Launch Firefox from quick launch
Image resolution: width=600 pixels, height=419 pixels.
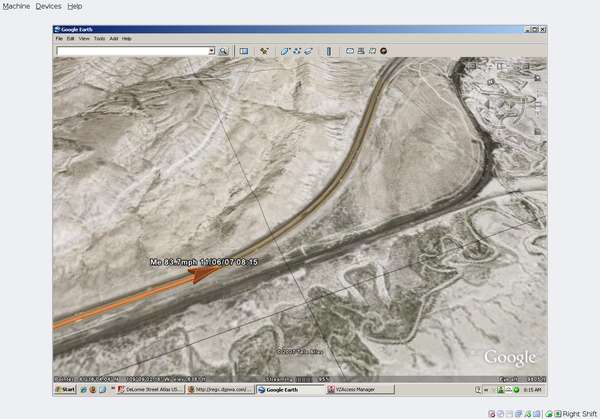93,390
